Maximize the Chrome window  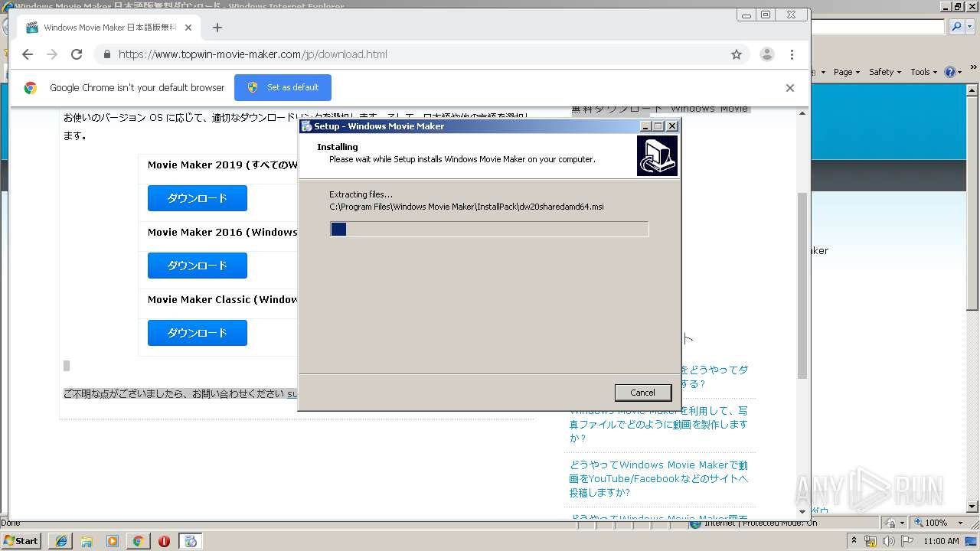(x=766, y=15)
